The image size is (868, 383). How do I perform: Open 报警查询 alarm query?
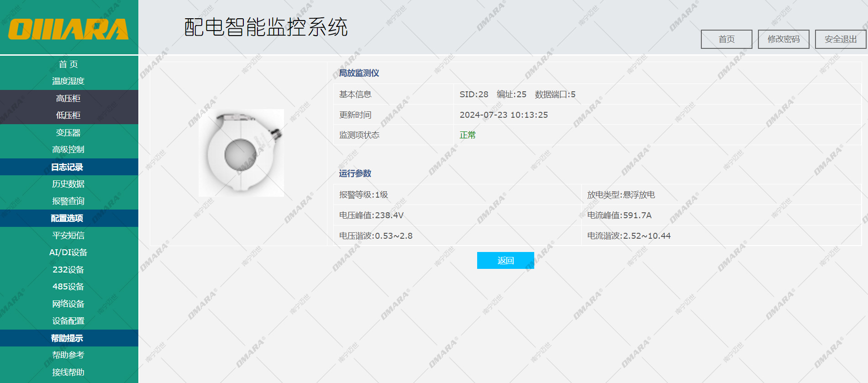pyautogui.click(x=68, y=201)
